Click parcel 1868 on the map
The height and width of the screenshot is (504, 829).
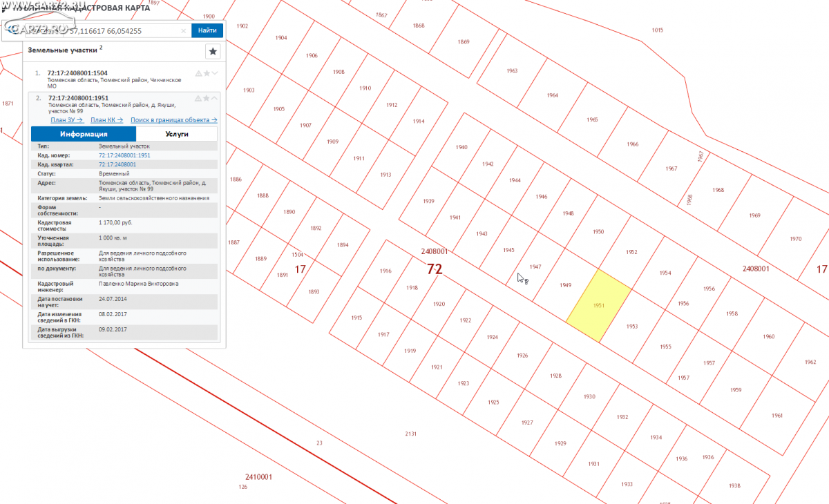[419, 26]
